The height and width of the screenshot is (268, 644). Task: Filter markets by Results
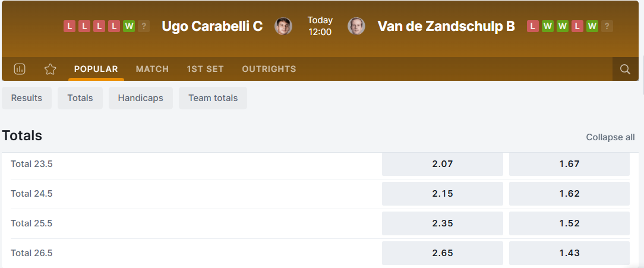(27, 98)
